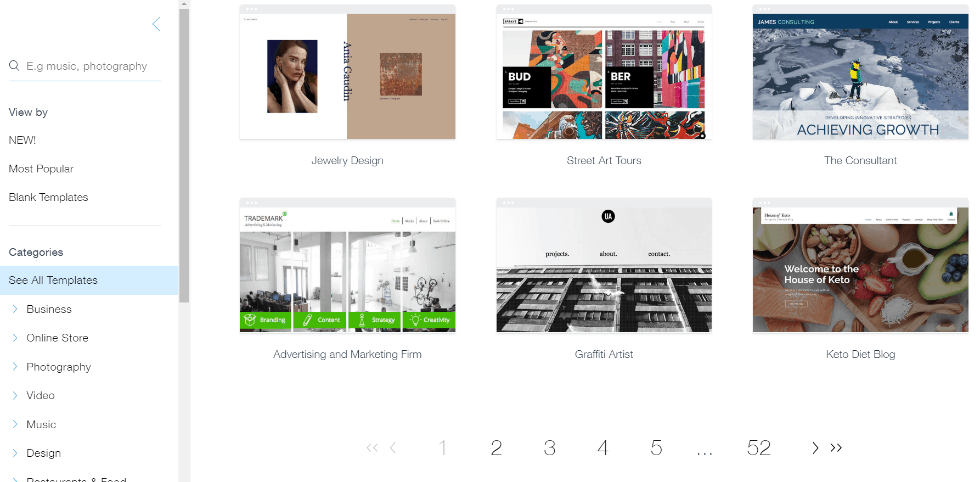Open the Keto Diet Blog template thumbnail
Viewport: 980px width, 482px height.
(x=860, y=265)
